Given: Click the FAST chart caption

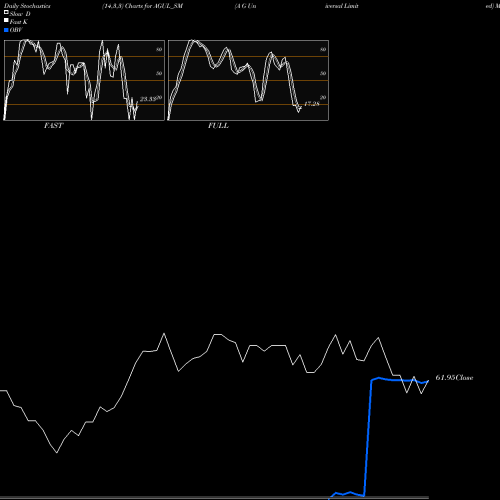Looking at the screenshot, I should (x=53, y=126).
